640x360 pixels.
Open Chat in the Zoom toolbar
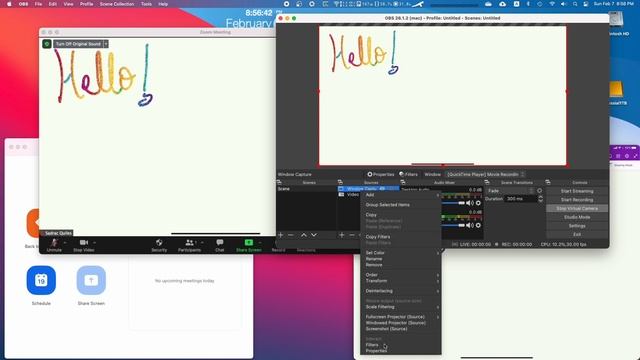(220, 245)
